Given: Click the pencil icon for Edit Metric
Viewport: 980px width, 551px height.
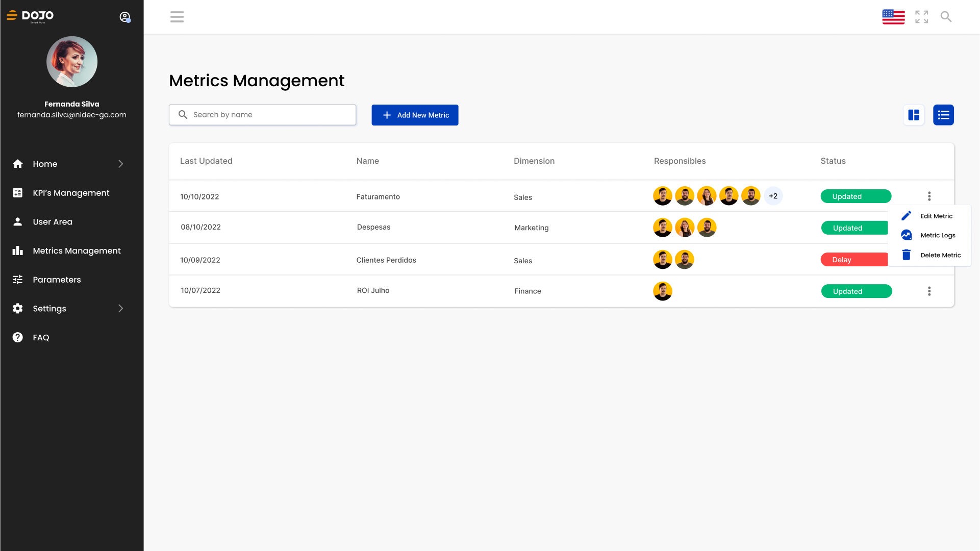Looking at the screenshot, I should coord(906,216).
